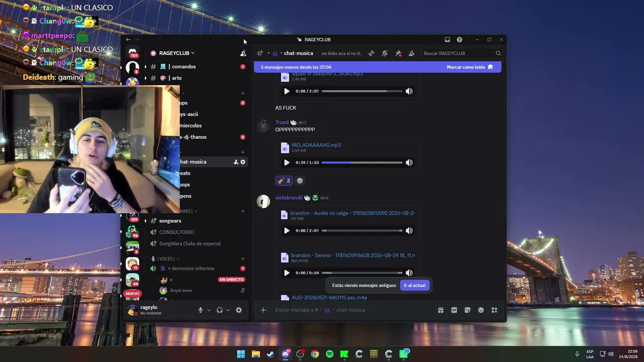The image size is (644, 362).
Task: Open the gift icon in message bar
Action: [x=441, y=310]
